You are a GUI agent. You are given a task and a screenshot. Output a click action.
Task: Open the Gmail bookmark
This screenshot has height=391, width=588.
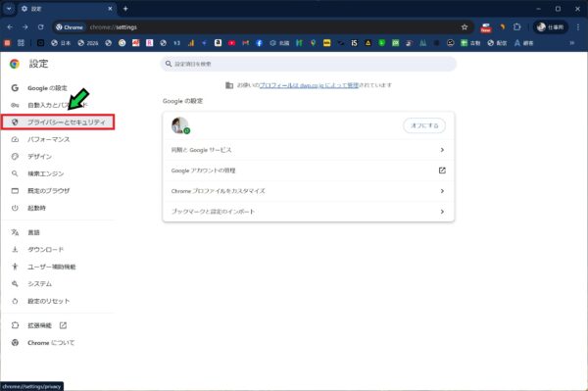point(246,43)
